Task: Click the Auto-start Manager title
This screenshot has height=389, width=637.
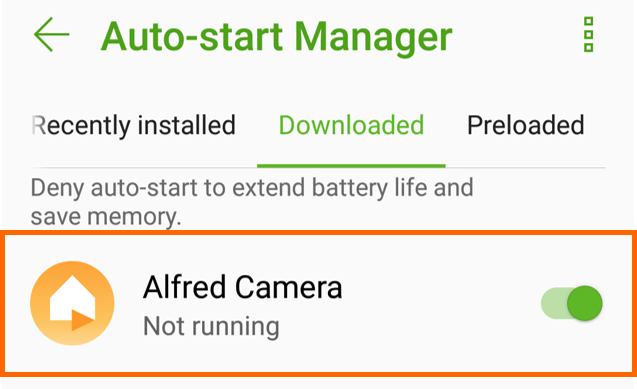Action: coord(276,37)
